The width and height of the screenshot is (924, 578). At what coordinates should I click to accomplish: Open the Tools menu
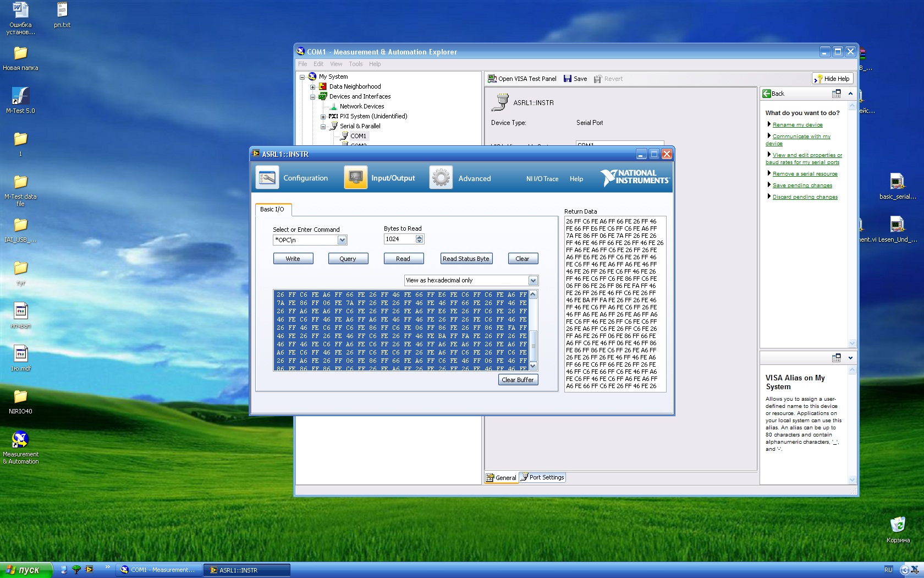coord(355,64)
